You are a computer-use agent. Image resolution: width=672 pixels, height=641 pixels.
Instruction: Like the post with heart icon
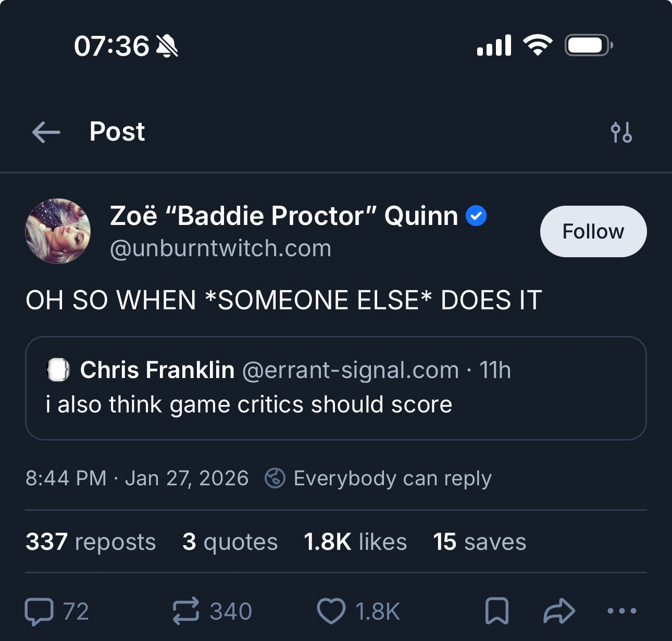(331, 611)
